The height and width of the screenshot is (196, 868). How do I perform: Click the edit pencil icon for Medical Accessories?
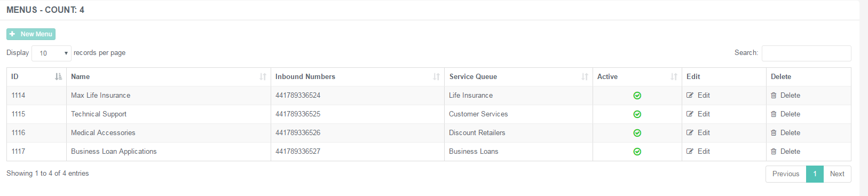(690, 132)
